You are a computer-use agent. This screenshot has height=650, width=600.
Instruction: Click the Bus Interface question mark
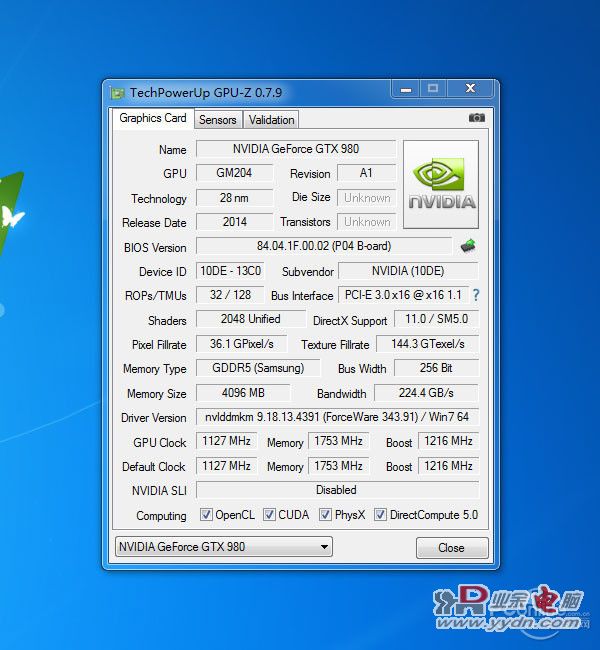click(476, 295)
